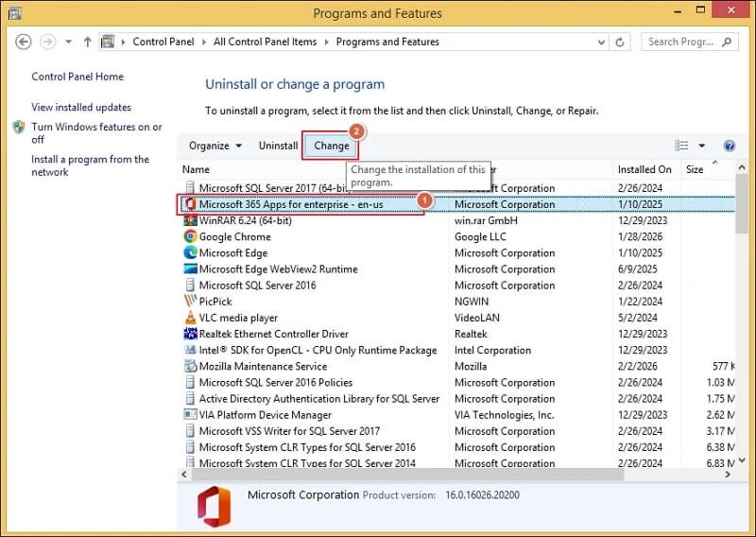Go up one level with Up arrow

point(87,42)
